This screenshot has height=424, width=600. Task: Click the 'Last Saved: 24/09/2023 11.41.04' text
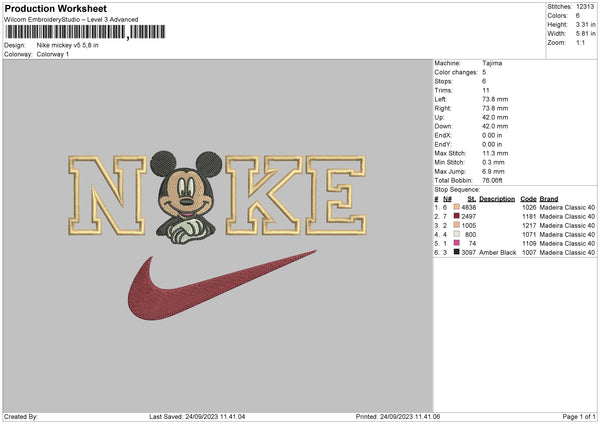197,416
